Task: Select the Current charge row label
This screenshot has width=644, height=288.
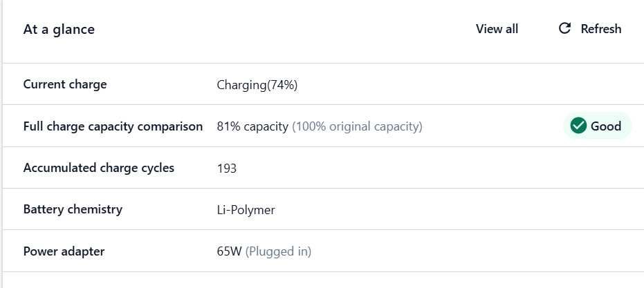Action: [65, 84]
